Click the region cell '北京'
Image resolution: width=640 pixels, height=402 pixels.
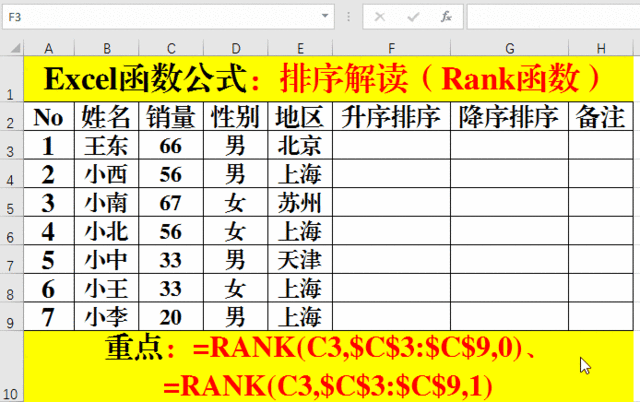point(300,145)
